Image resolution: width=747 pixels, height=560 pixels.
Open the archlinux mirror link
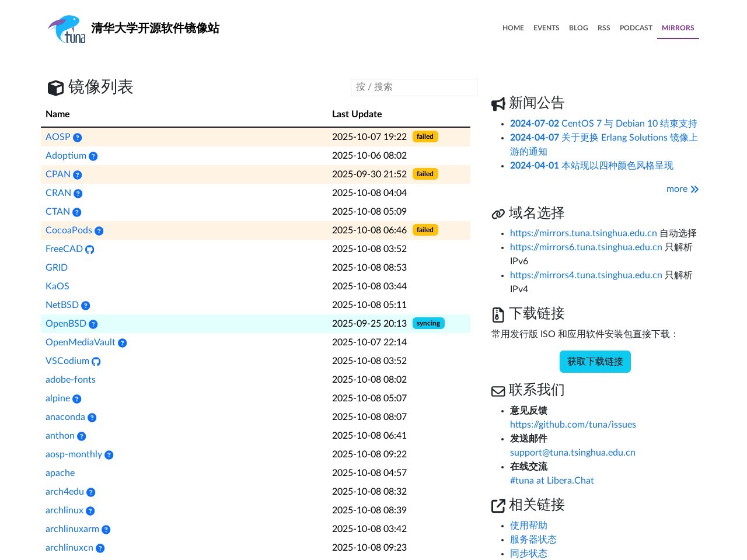click(64, 510)
